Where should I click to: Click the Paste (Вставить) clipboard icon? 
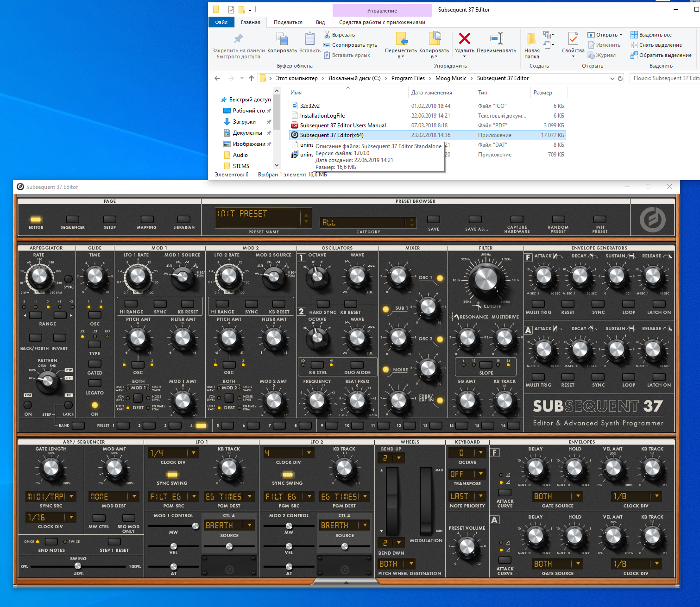point(309,38)
